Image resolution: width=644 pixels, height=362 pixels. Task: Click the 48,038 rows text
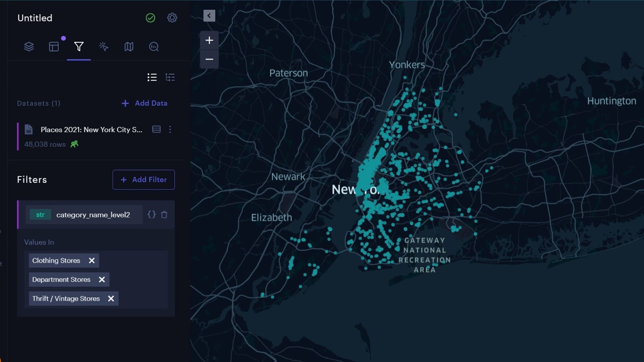45,144
